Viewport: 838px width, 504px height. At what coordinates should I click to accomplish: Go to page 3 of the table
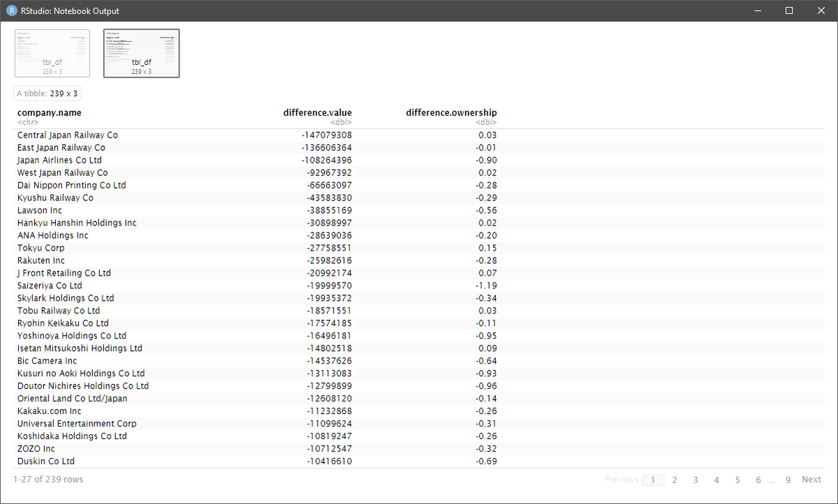tap(696, 480)
